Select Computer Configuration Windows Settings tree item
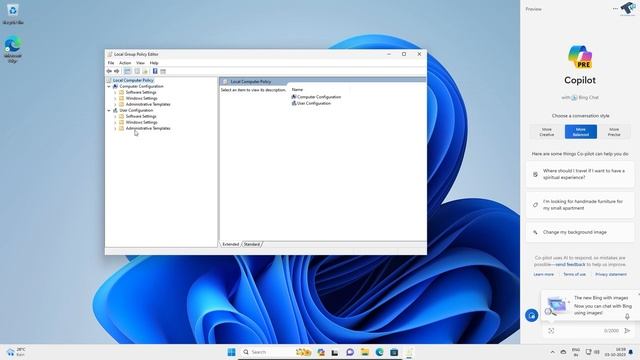640x360 pixels. (x=141, y=98)
